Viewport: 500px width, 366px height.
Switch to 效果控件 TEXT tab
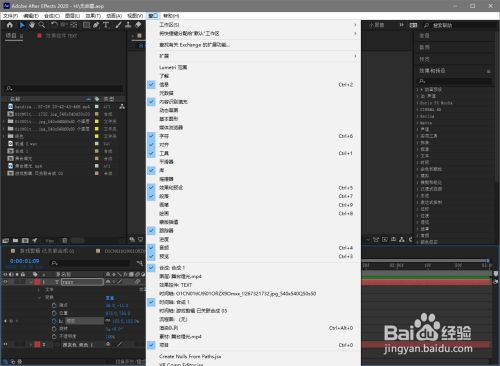tap(61, 36)
